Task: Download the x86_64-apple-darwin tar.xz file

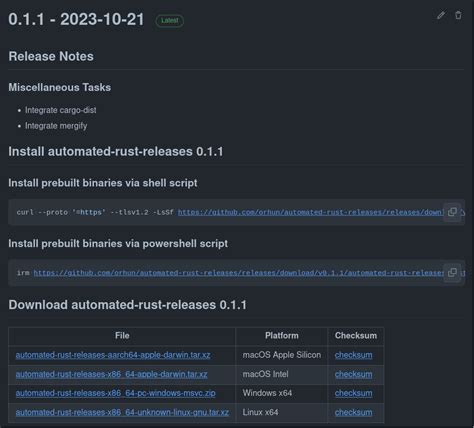Action: coord(111,374)
